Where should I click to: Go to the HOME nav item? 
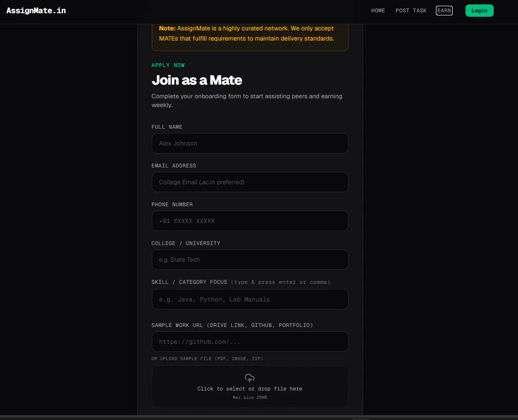378,11
